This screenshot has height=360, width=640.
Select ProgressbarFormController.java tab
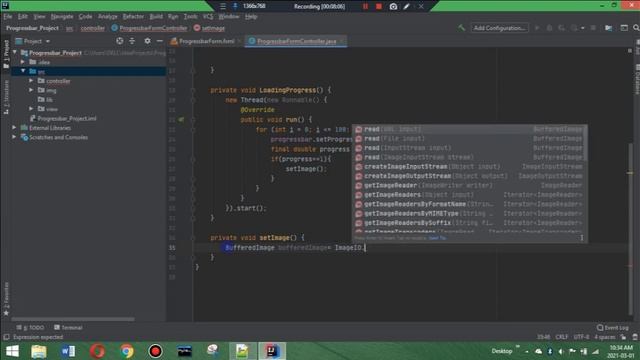(296, 41)
